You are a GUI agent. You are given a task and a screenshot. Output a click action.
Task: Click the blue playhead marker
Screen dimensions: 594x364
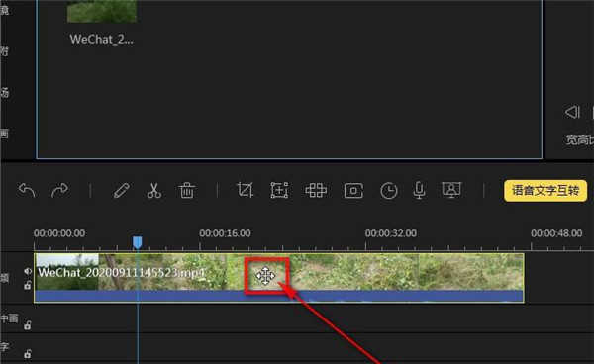point(138,242)
